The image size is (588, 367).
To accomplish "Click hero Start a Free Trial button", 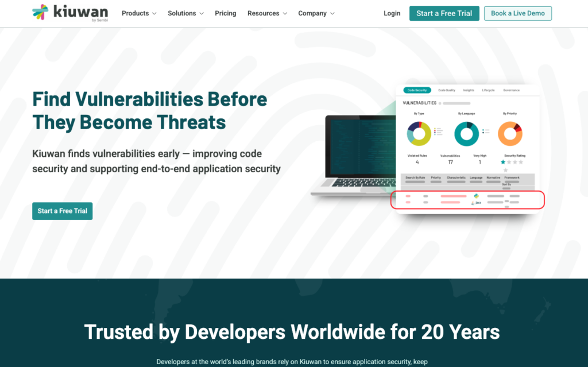I will pyautogui.click(x=62, y=211).
